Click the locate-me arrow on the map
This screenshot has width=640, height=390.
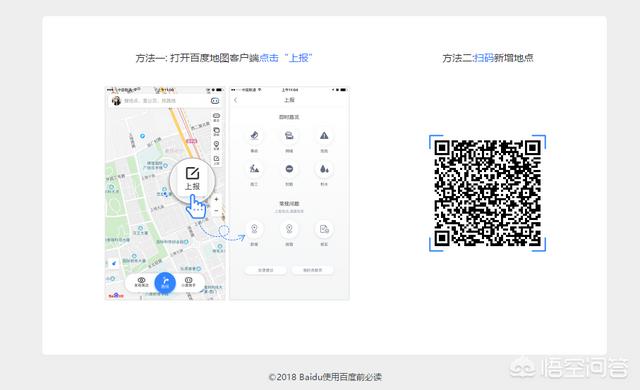(114, 263)
